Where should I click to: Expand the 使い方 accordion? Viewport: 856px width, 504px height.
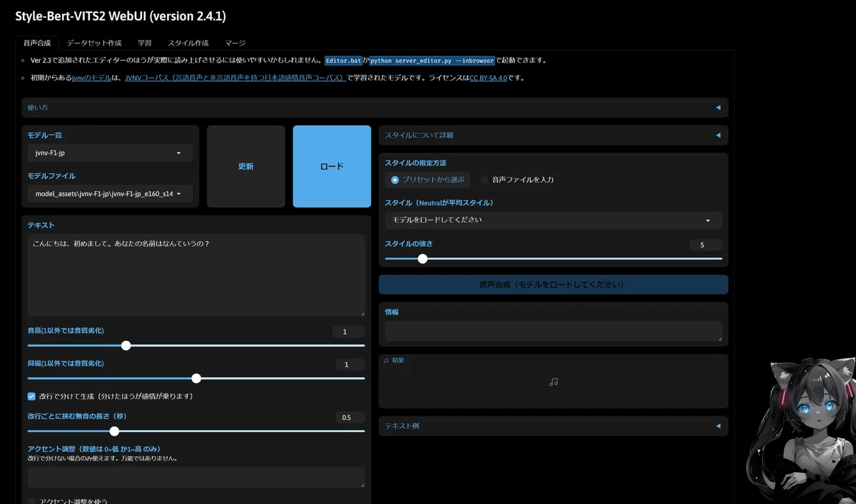click(374, 108)
